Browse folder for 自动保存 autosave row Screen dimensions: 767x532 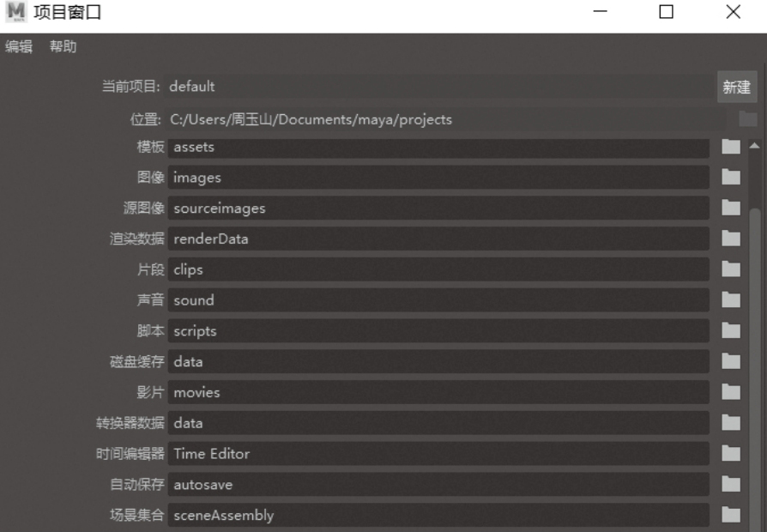pyautogui.click(x=731, y=485)
